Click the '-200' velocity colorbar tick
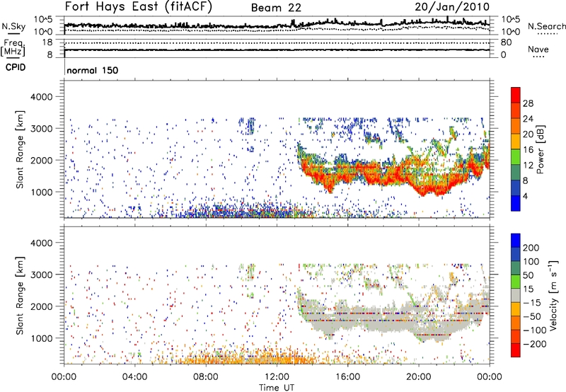This screenshot has width=566, height=392. tap(535, 344)
